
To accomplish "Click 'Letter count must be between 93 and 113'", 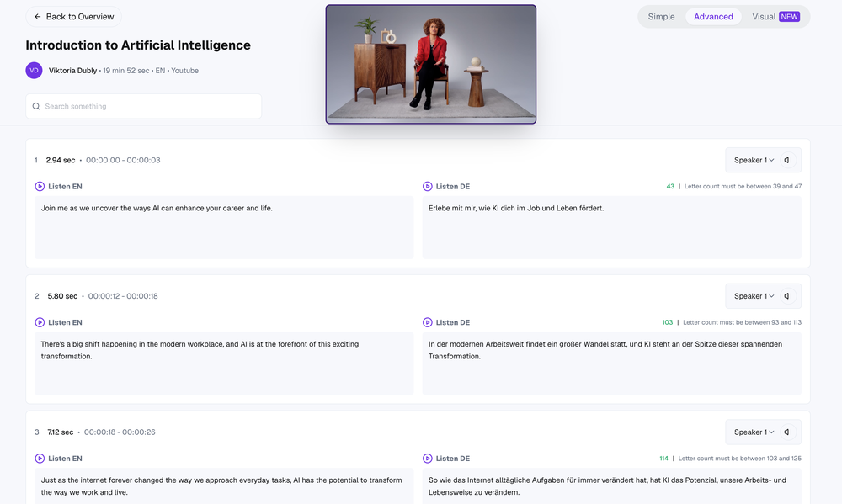I will (x=742, y=322).
